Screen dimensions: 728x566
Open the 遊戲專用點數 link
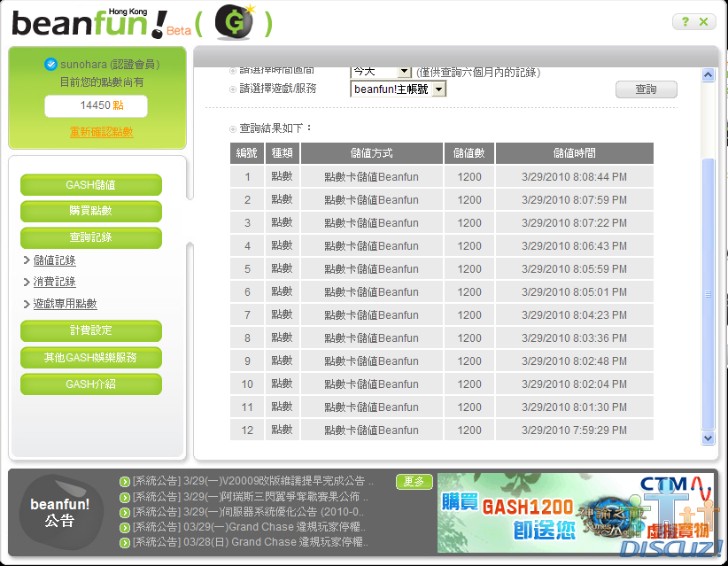point(65,304)
